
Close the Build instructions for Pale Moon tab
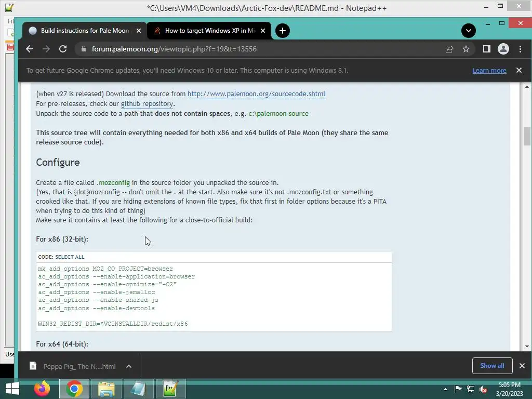coord(138,31)
